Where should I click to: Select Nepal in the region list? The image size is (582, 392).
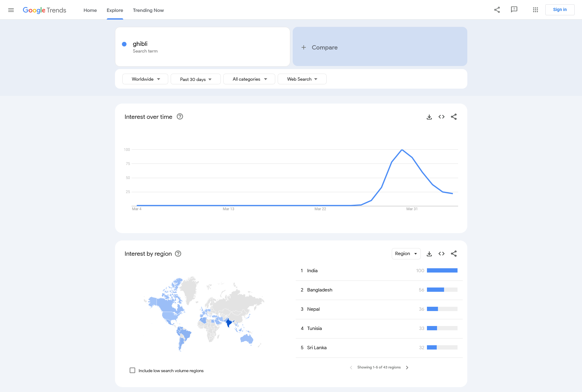tap(379, 309)
